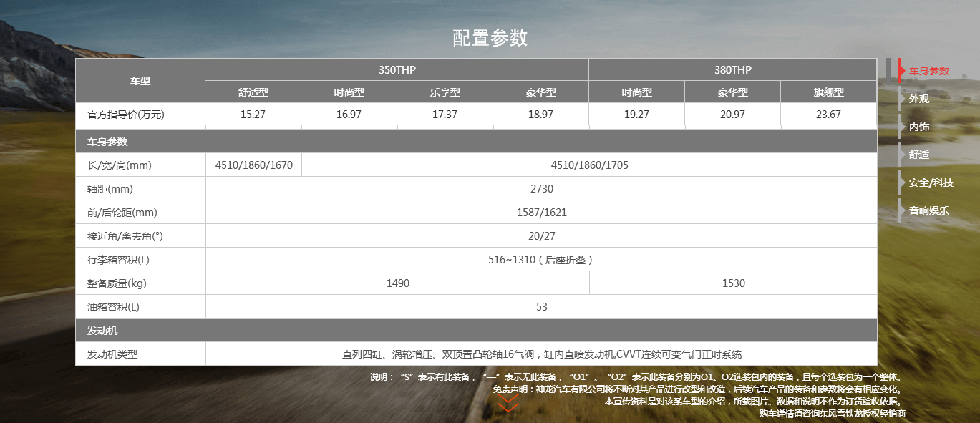Click the 发动机 section header bar
The width and height of the screenshot is (980, 423).
[x=476, y=331]
